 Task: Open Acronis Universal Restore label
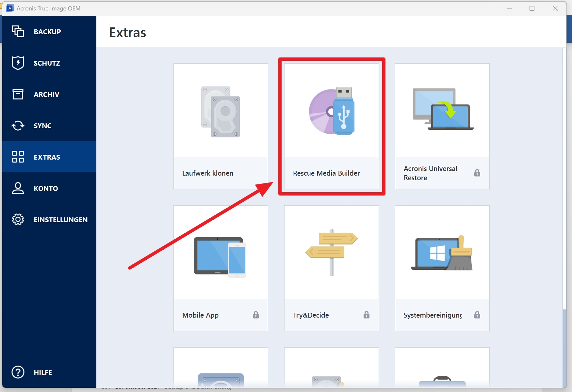tap(431, 173)
